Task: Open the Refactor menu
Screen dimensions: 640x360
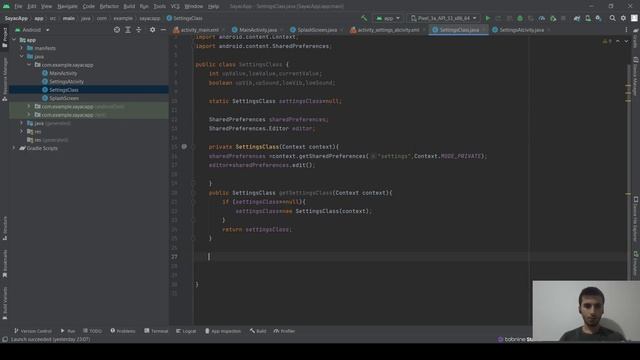Action: [109, 7]
